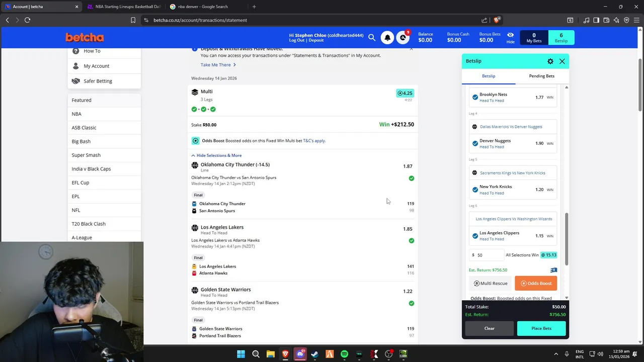The image size is (644, 362).
Task: Click the stake amount field showing 50
Action: [486, 255]
